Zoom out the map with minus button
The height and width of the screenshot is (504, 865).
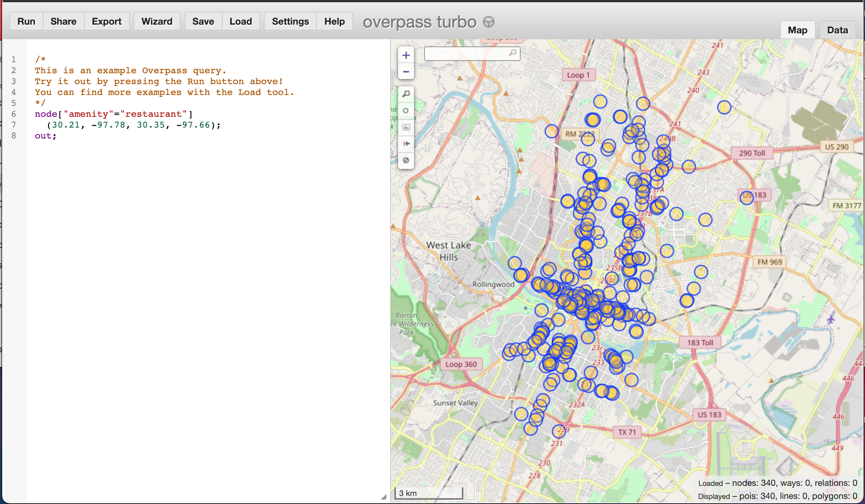click(406, 71)
